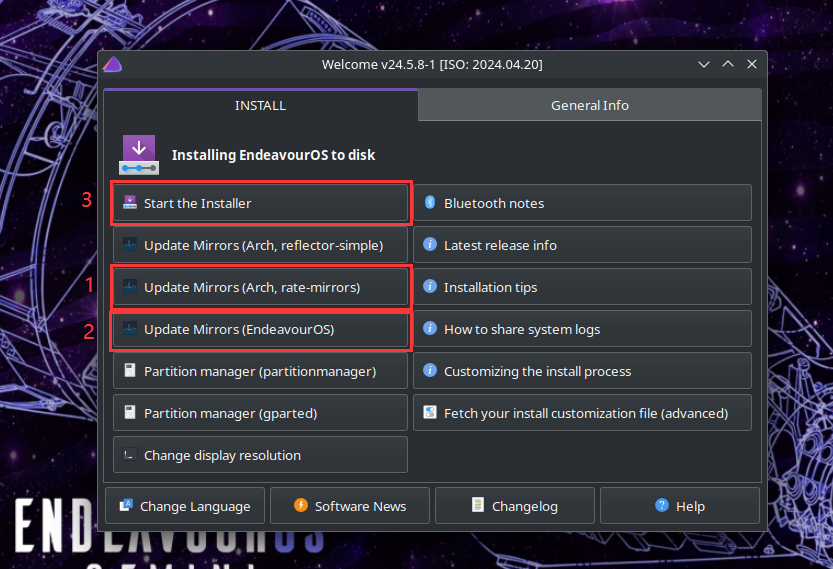The width and height of the screenshot is (833, 569).
Task: Click the EndeavourOS logo in title bar
Action: (112, 64)
